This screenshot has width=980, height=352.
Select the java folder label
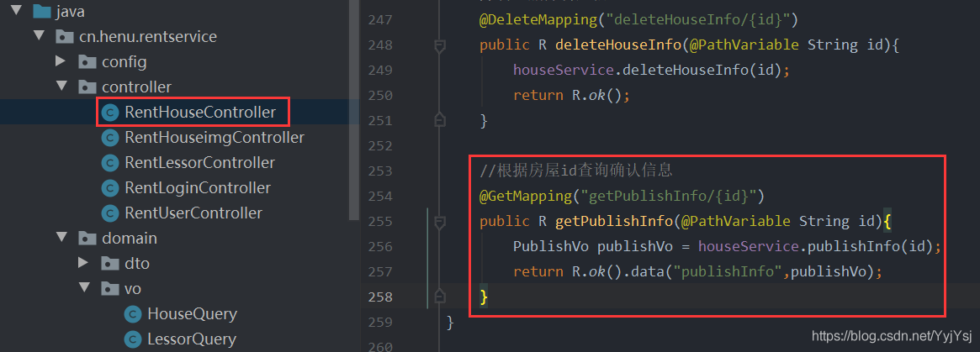[x=70, y=11]
